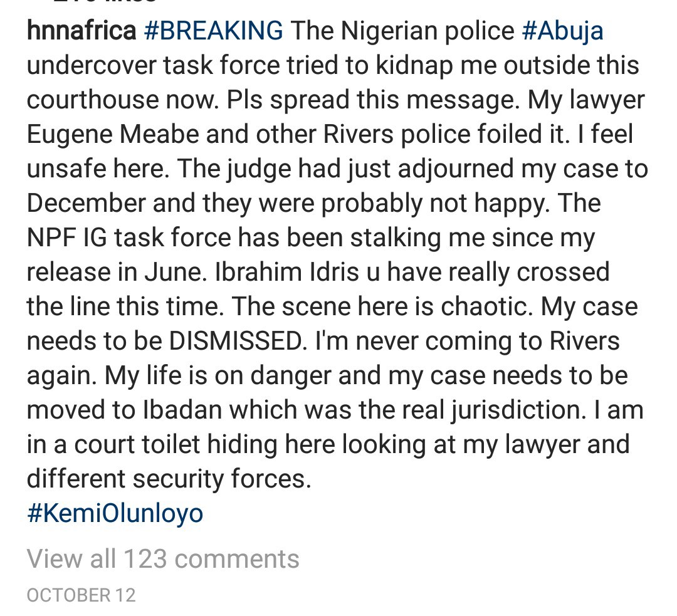Open the hnnafrica profile username
The width and height of the screenshot is (677, 616).
pyautogui.click(x=81, y=31)
